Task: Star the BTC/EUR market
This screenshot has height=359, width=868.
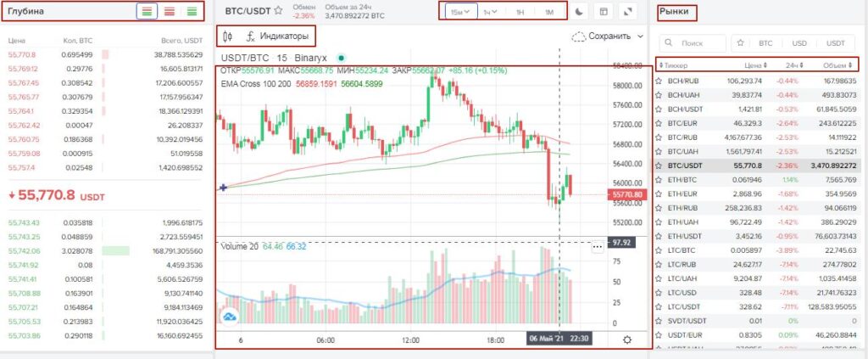Action: coord(659,123)
